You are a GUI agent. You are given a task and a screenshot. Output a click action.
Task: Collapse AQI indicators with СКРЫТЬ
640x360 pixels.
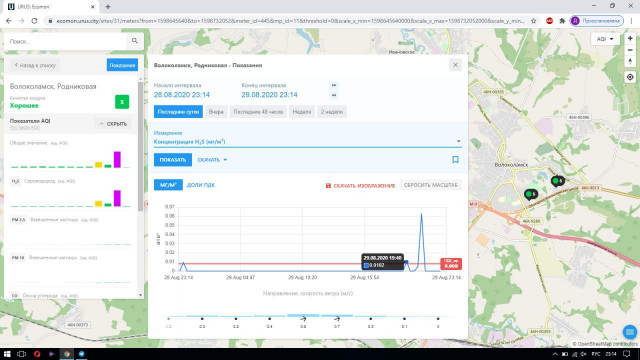point(113,124)
